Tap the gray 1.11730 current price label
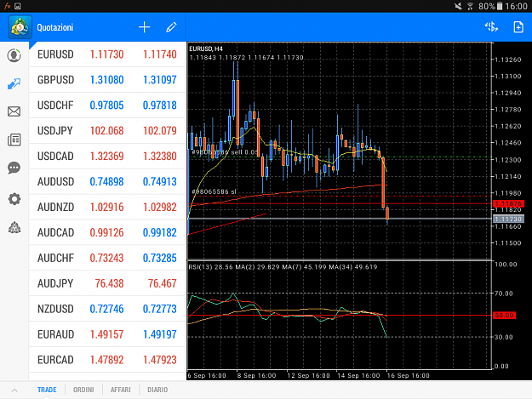532x399 pixels. pyautogui.click(x=508, y=219)
